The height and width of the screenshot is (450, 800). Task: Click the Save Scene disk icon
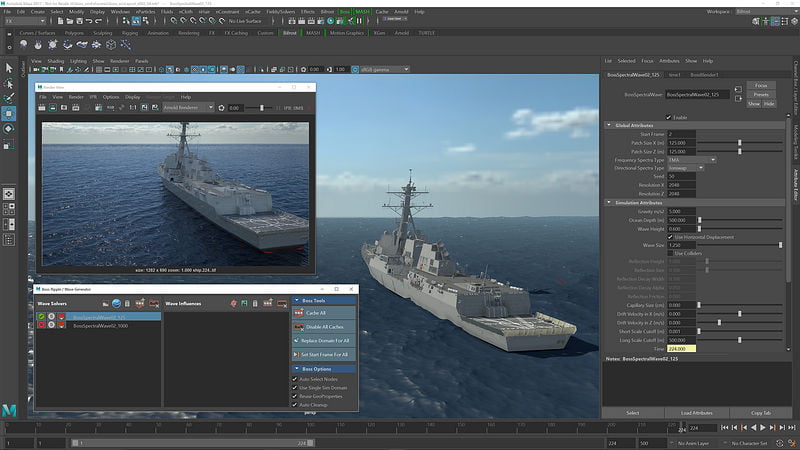(x=79, y=21)
